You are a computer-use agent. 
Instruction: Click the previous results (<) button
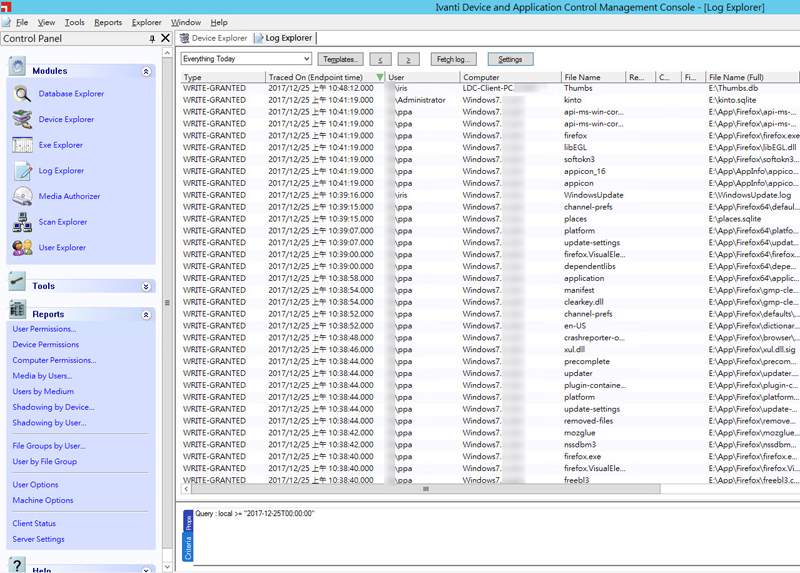coord(380,59)
